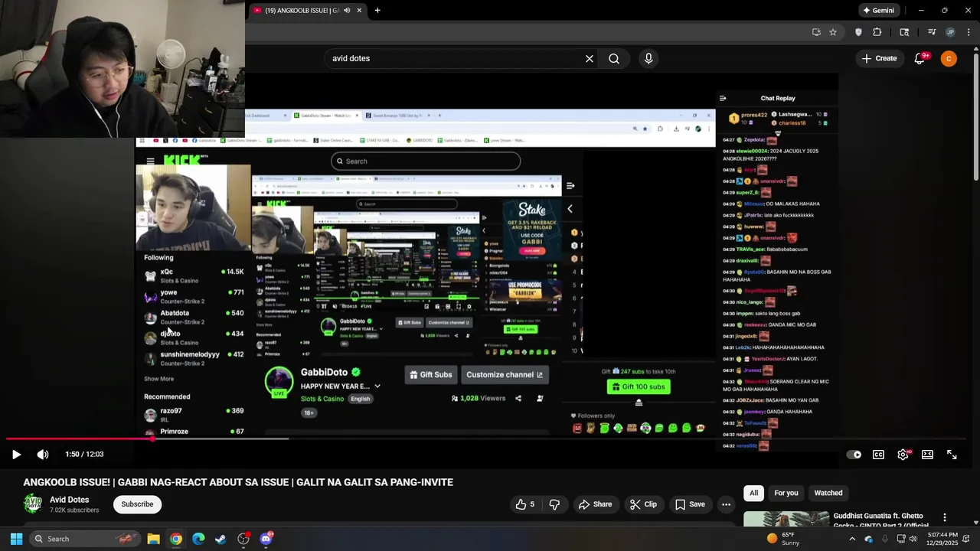Select the ANGKOOLB ISSUE YouTube tab
The height and width of the screenshot is (551, 980).
click(306, 11)
